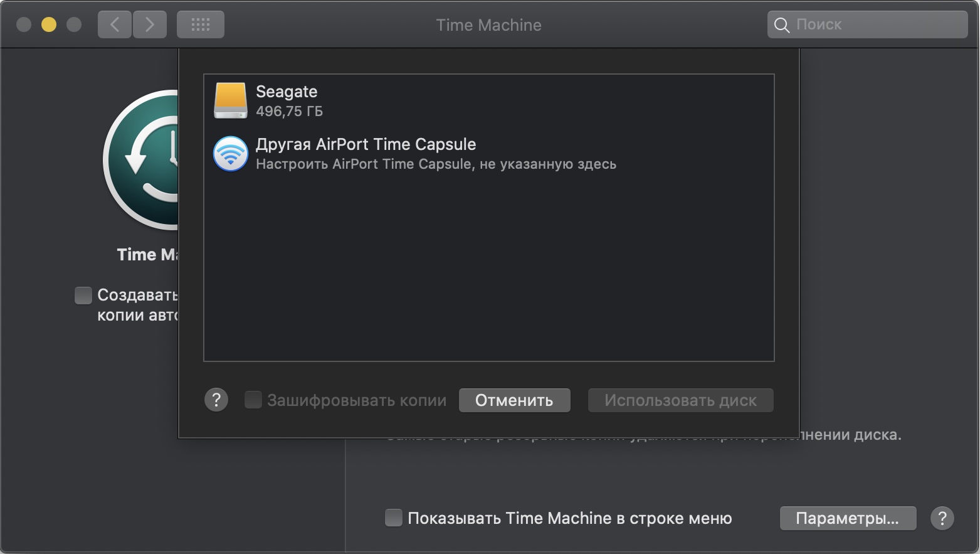The height and width of the screenshot is (554, 980).
Task: Enable Зашифровывать копии checkbox
Action: (x=253, y=400)
